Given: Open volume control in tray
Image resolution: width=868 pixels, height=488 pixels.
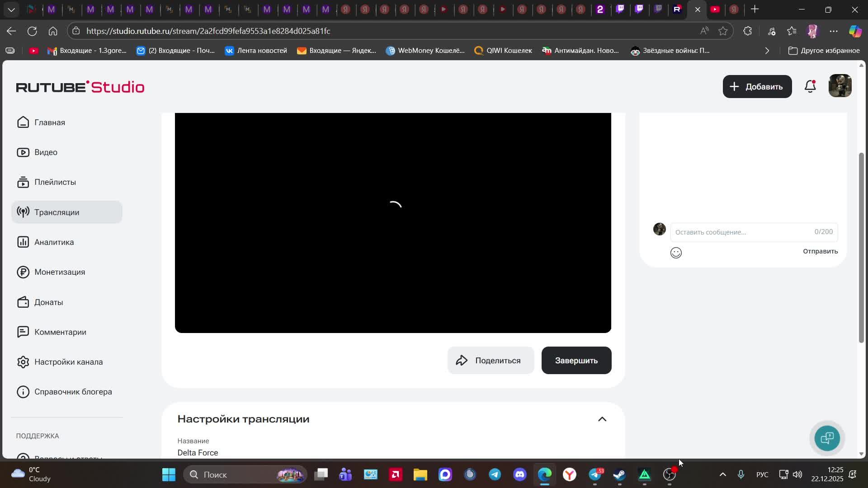Looking at the screenshot, I should 798,474.
